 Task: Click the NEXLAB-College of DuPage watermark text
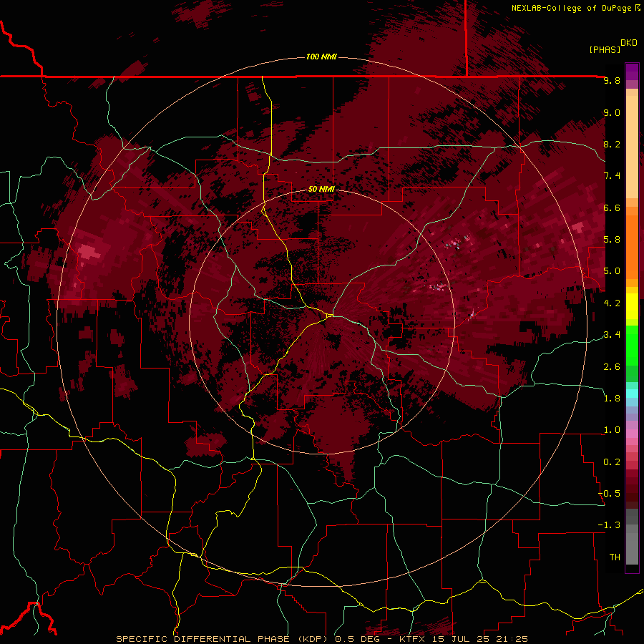(x=572, y=8)
